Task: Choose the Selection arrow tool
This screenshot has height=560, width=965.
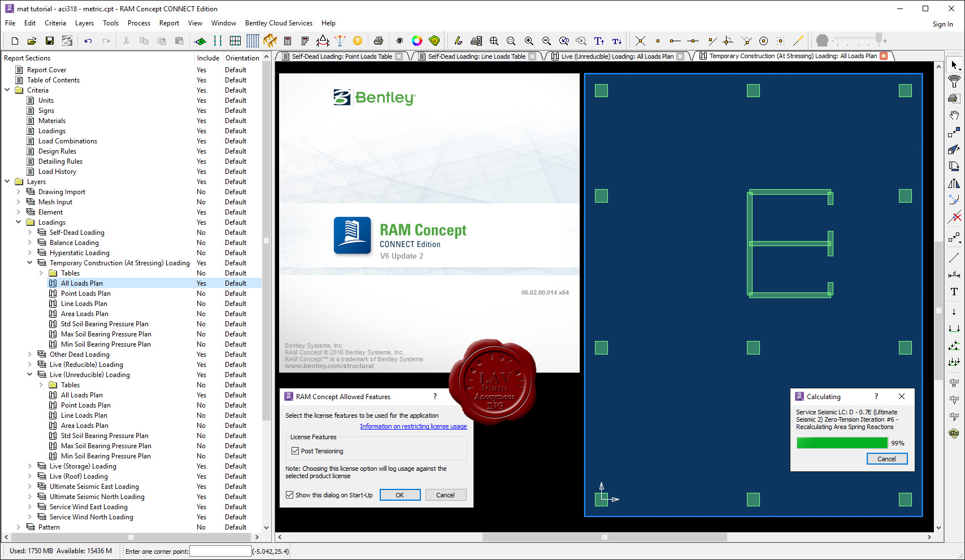Action: pyautogui.click(x=954, y=65)
